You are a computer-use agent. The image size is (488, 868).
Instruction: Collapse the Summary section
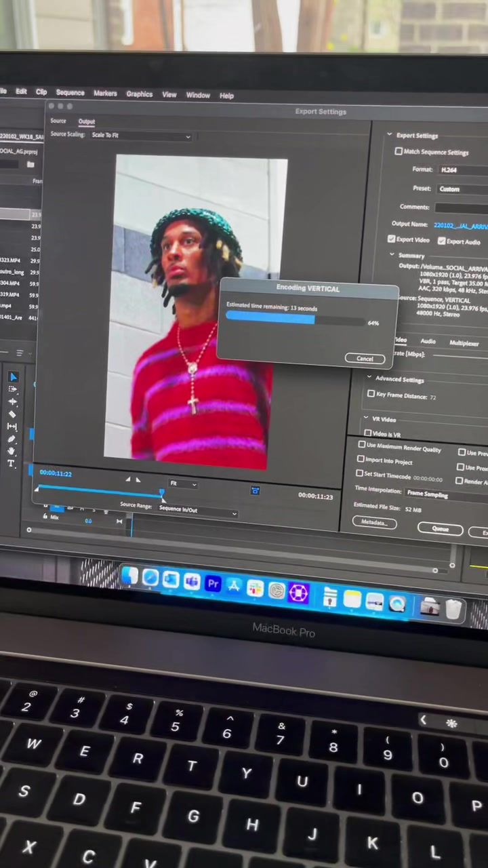click(x=392, y=255)
